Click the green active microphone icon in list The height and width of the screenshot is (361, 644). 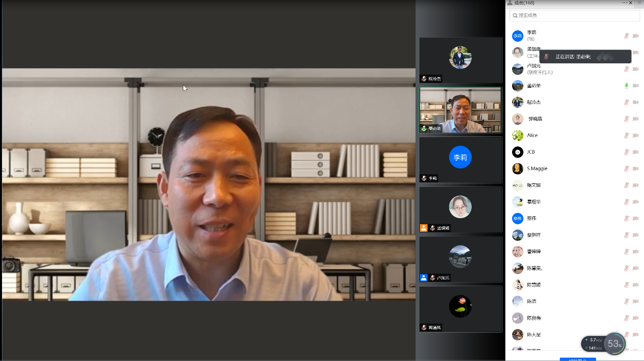(x=626, y=86)
